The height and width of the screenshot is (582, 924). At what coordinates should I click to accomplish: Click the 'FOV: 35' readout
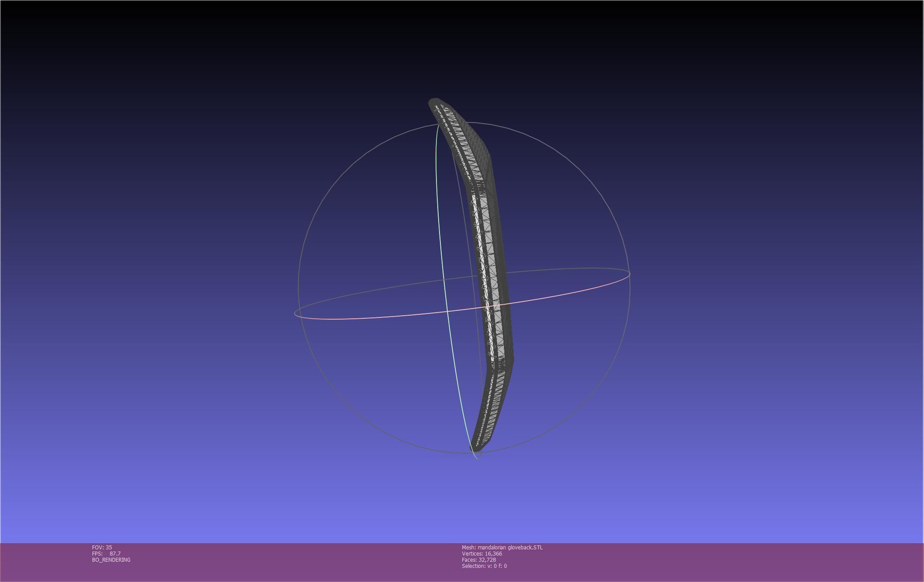(x=102, y=548)
